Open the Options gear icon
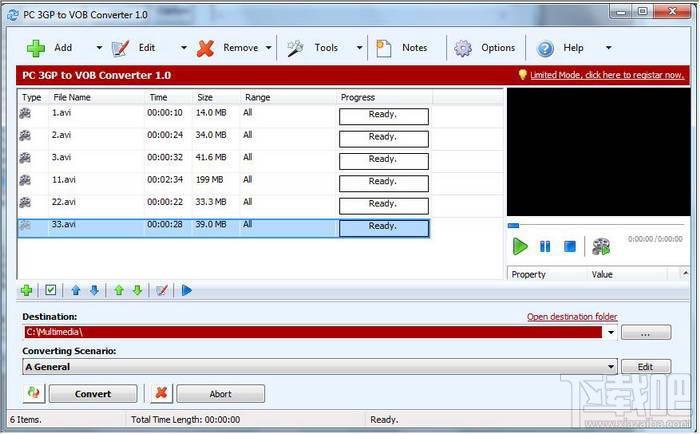This screenshot has height=434, width=700. (463, 48)
